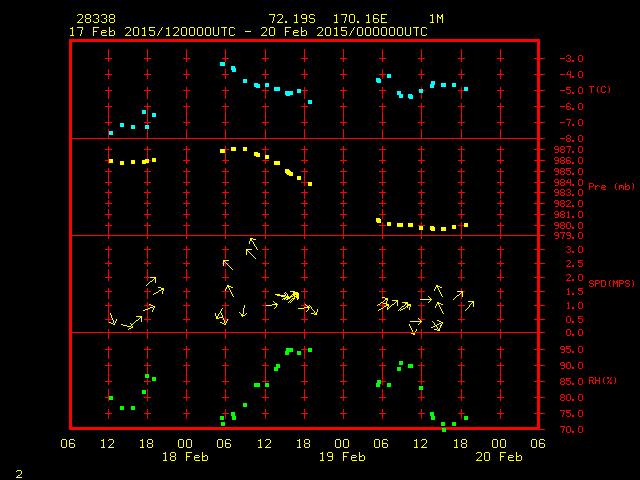640x480 pixels.
Task: Click the 987.0 pressure tick value
Action: pyautogui.click(x=569, y=150)
